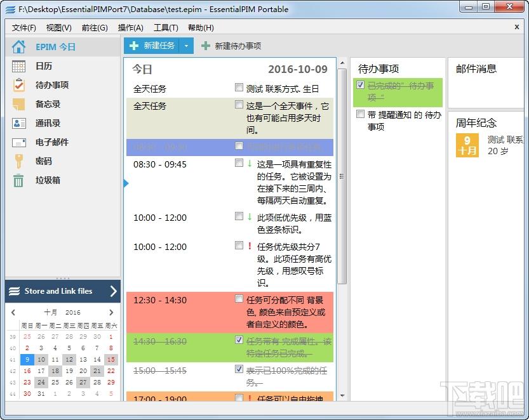Screen dimensions: 529x420
Task: Open the EPIM 今日 home icon
Action: coord(19,47)
